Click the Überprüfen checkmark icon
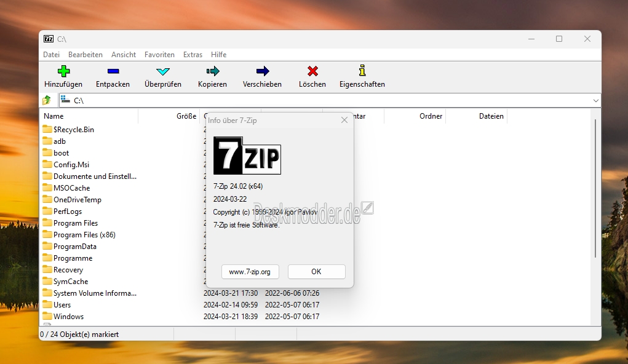 tap(162, 72)
